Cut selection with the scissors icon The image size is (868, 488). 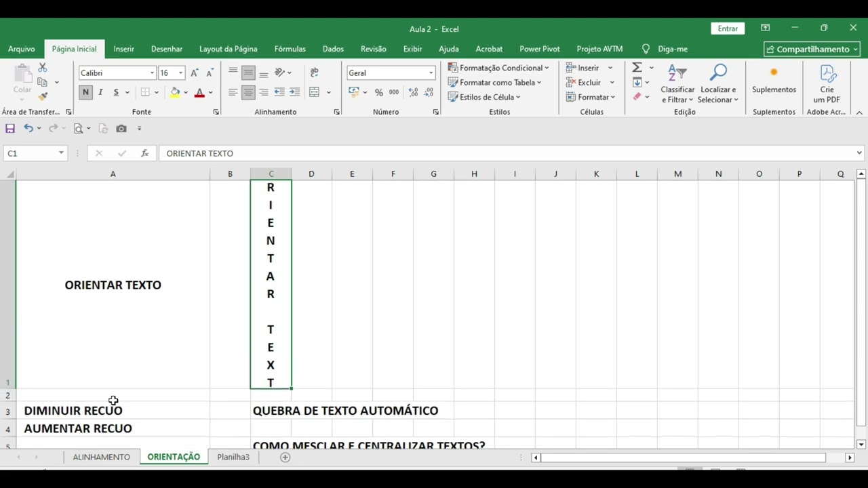43,68
